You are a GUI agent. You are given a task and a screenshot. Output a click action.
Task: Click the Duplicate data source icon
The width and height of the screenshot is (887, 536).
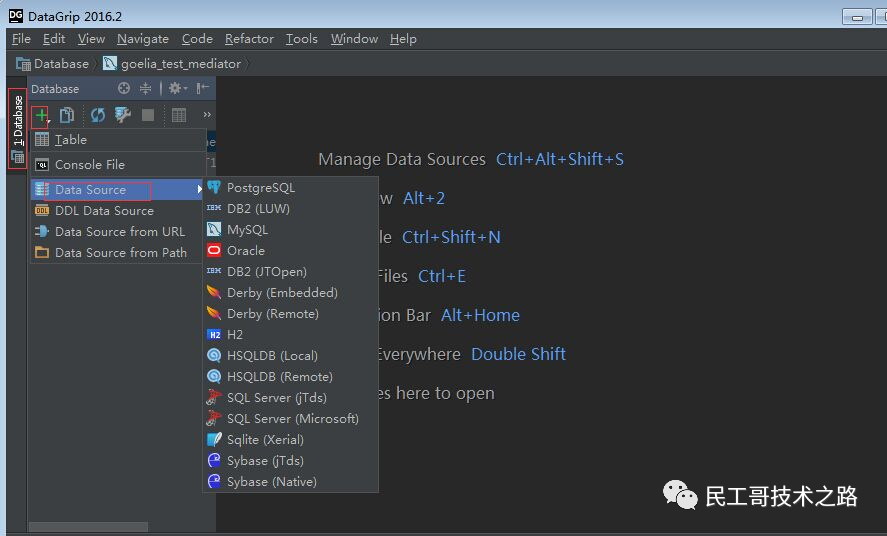67,115
